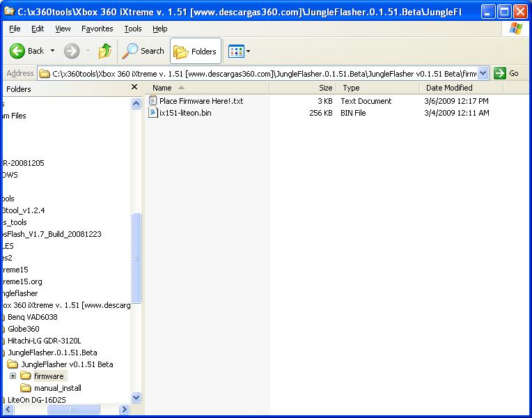Select Benq VAD6038 folder in tree

click(33, 317)
